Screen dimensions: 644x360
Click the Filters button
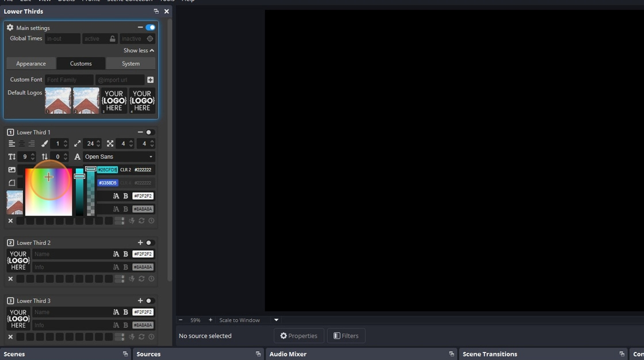tap(346, 336)
